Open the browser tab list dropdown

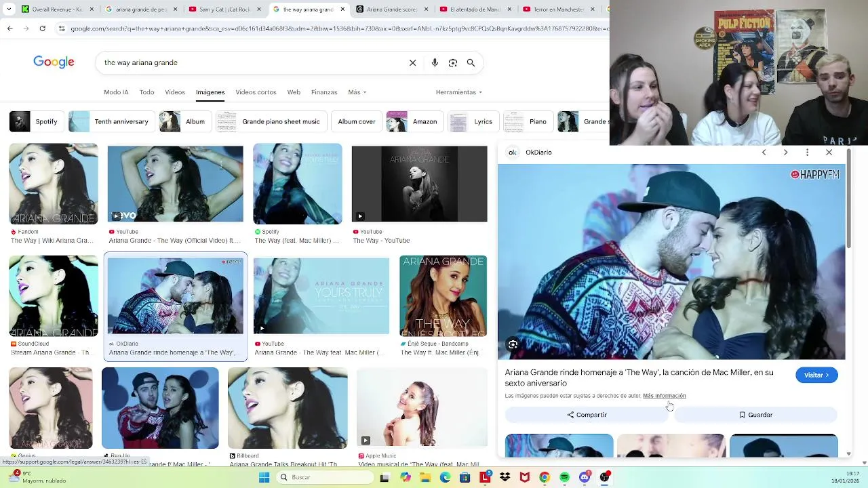click(9, 9)
